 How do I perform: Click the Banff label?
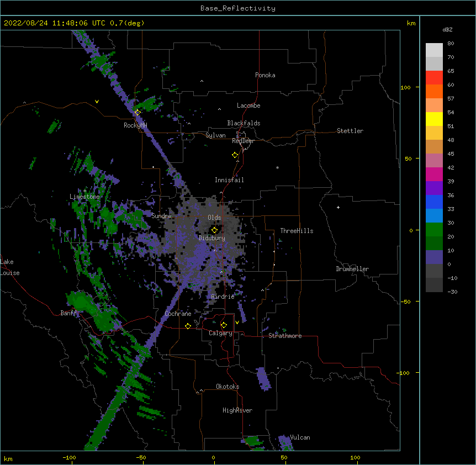(x=68, y=313)
